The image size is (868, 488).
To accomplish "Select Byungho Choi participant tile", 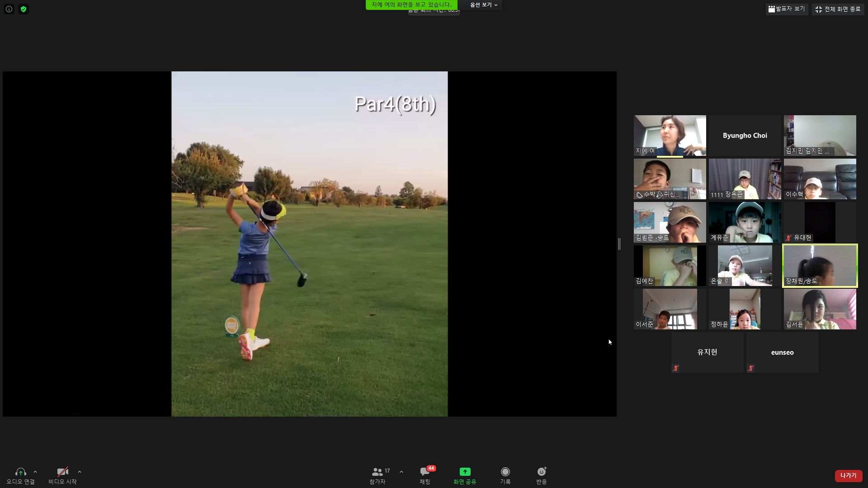I will [745, 136].
